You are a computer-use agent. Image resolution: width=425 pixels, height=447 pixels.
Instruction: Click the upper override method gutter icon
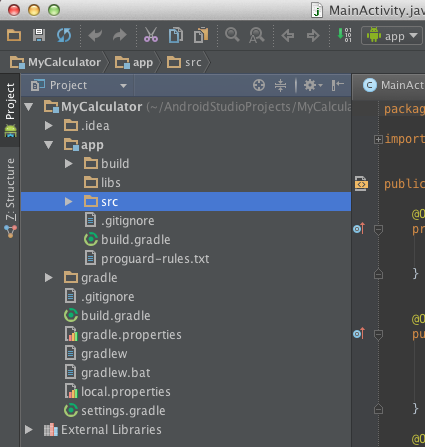359,229
